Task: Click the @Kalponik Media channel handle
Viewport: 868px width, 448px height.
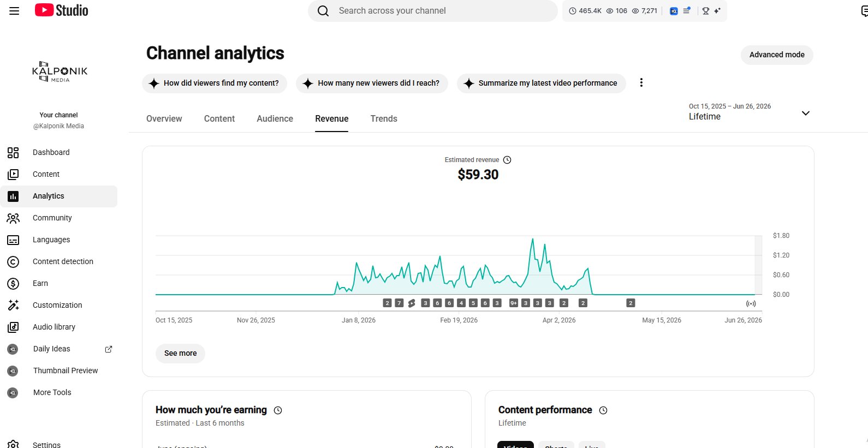Action: (59, 126)
